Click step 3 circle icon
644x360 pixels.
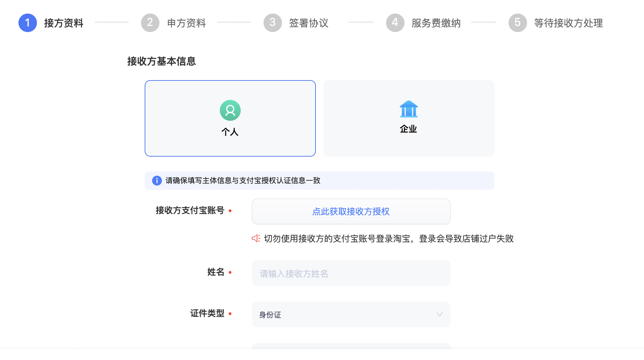[272, 23]
